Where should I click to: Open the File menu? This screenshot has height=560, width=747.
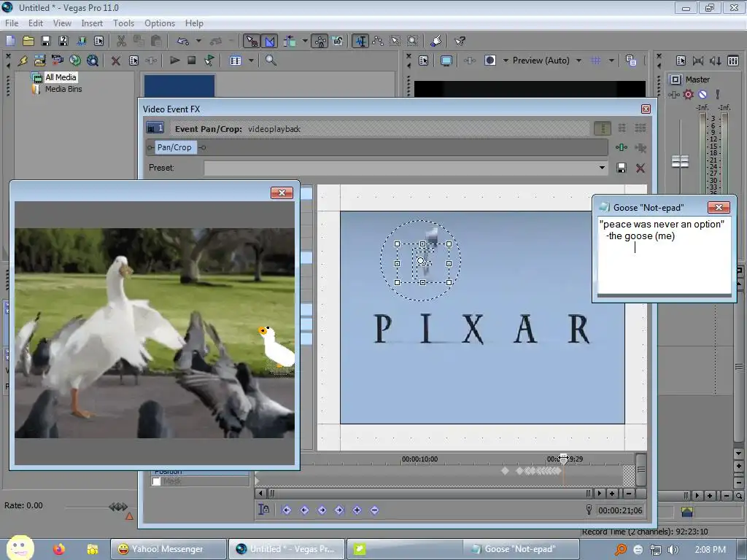(12, 23)
